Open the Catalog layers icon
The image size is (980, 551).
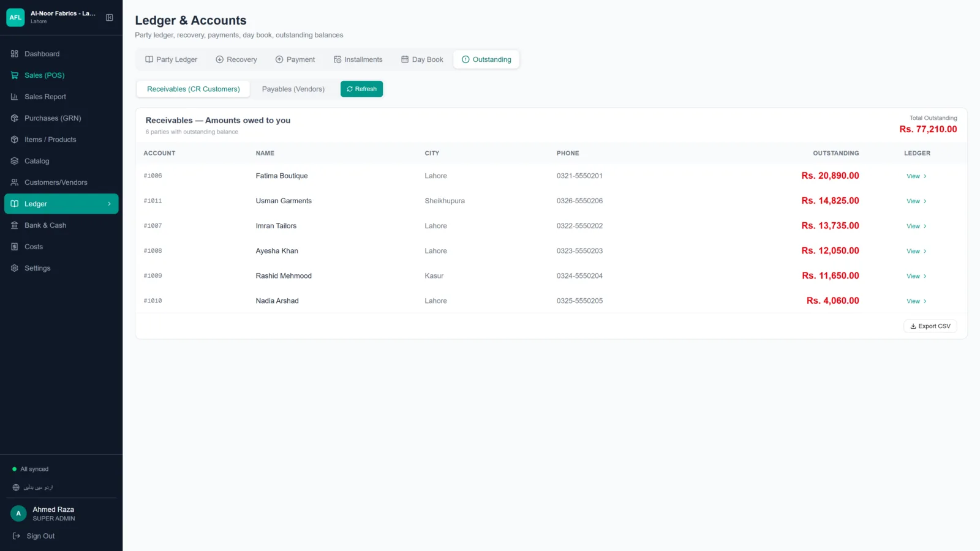coord(15,161)
